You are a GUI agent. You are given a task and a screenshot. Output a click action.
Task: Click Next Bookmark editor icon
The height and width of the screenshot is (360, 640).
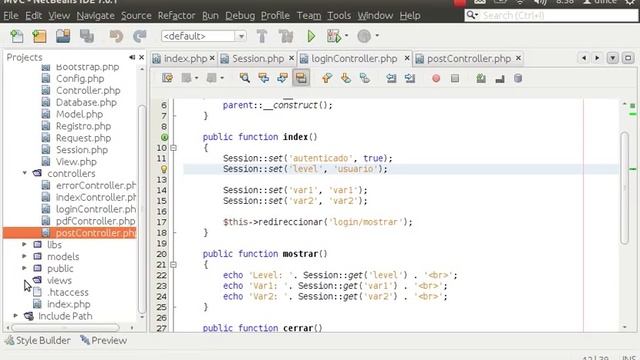click(x=346, y=78)
